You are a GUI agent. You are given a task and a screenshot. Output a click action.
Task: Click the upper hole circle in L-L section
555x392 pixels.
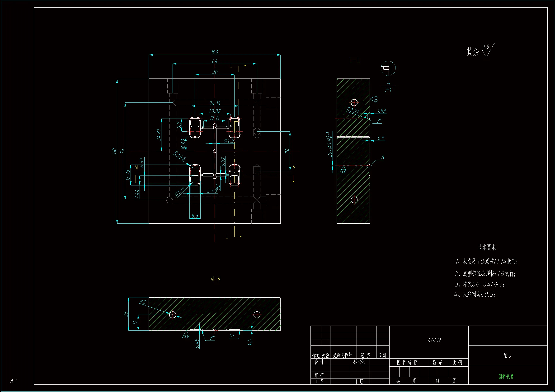(x=354, y=102)
